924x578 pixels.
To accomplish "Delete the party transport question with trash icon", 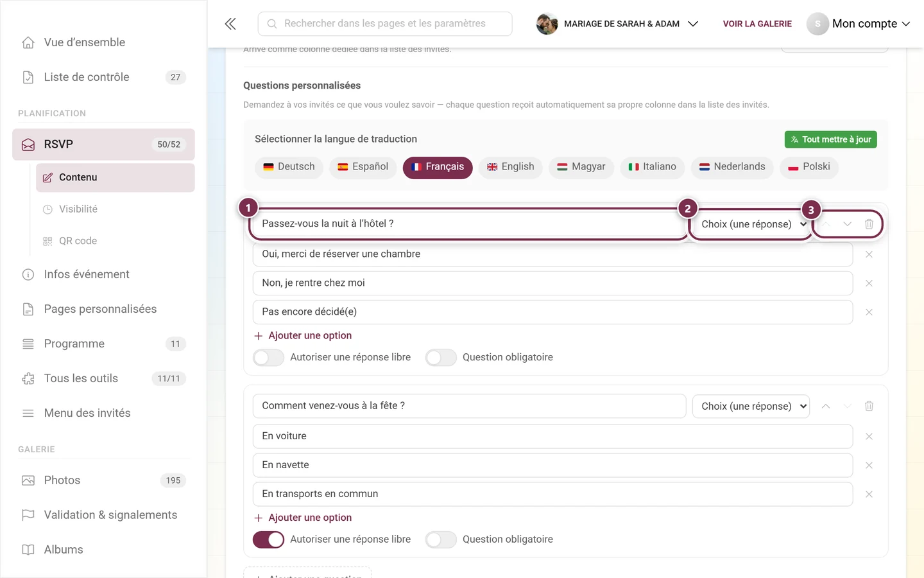I will pos(869,406).
